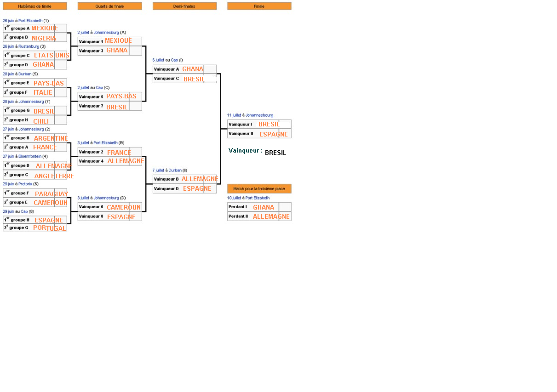
Task: Click the black BRESIL next to Vainqueur :
Action: pos(276,153)
